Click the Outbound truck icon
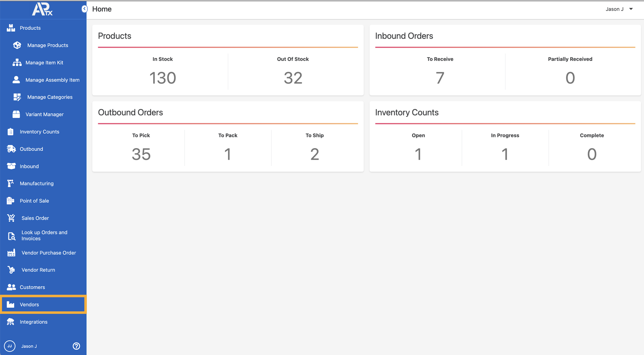Image resolution: width=644 pixels, height=355 pixels. (11, 149)
